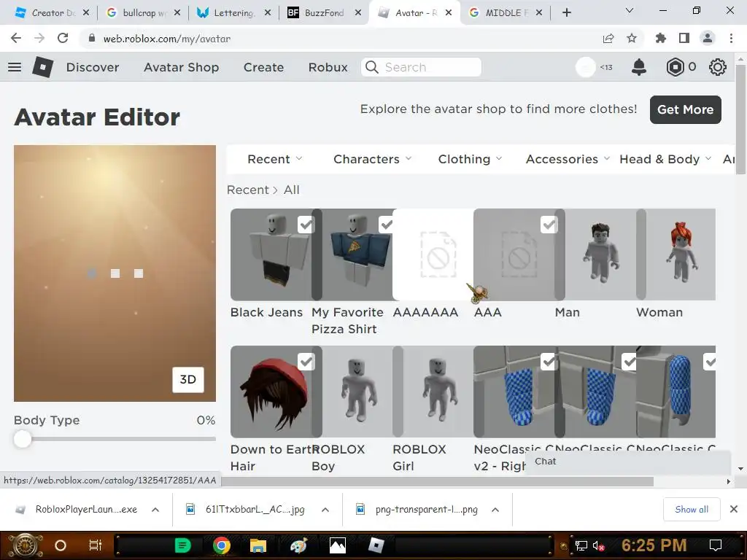This screenshot has height=560, width=747.
Task: Share this page via share icon
Action: point(608,38)
